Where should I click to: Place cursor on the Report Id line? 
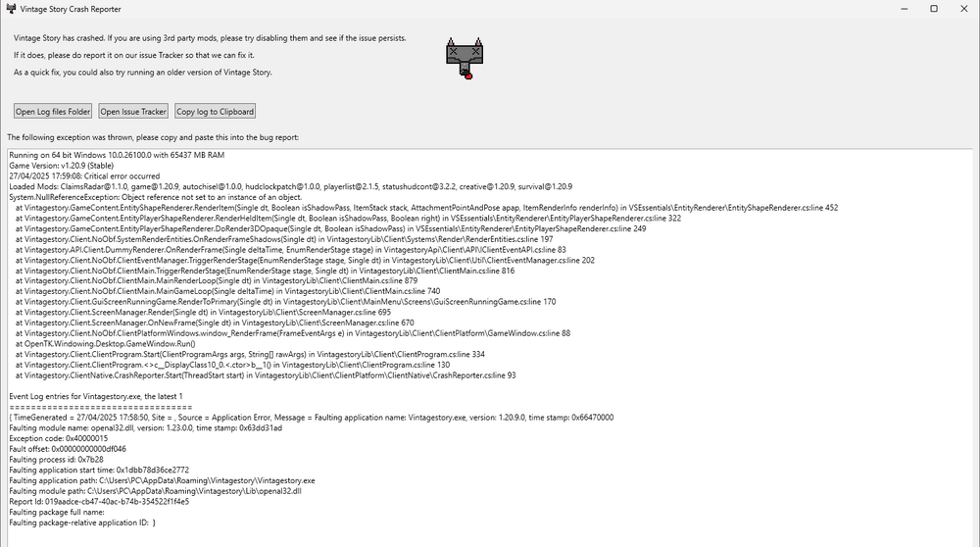point(99,501)
